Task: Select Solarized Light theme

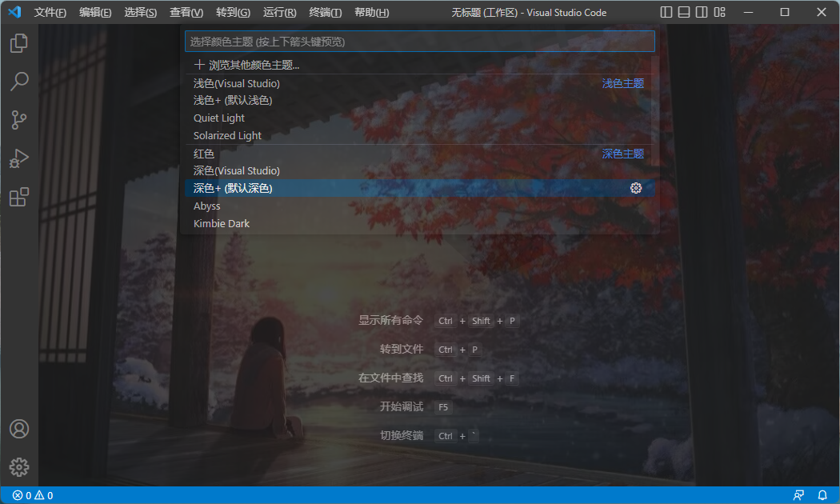Action: coord(419,135)
